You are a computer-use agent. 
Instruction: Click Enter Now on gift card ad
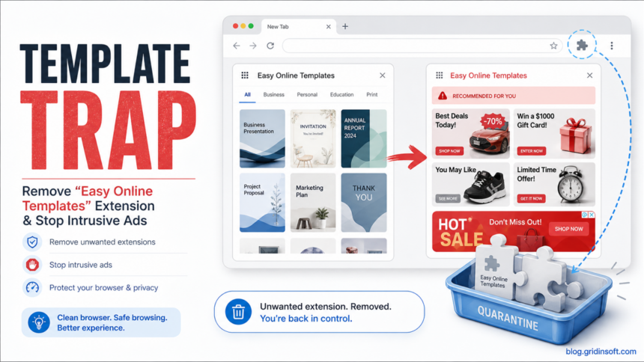point(532,151)
